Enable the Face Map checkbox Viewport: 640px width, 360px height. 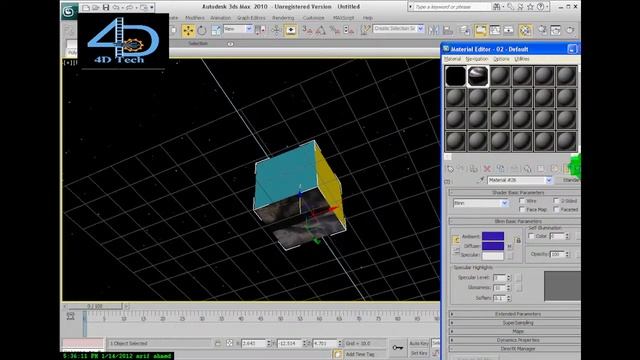(522, 209)
